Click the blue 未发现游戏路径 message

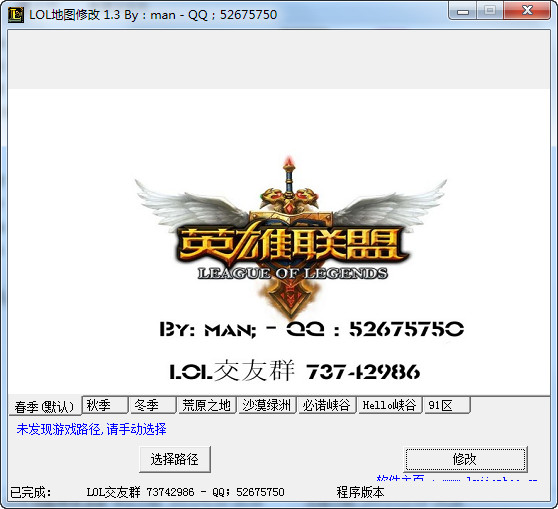tap(91, 429)
